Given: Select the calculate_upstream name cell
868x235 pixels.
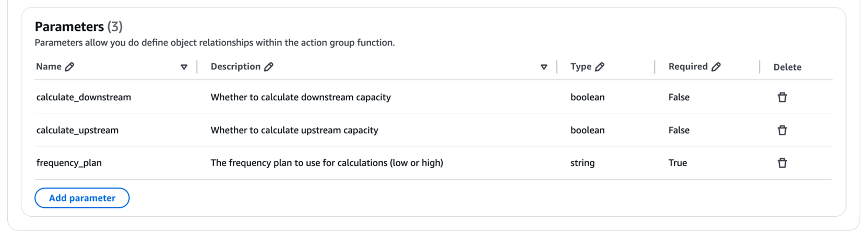Looking at the screenshot, I should point(77,130).
